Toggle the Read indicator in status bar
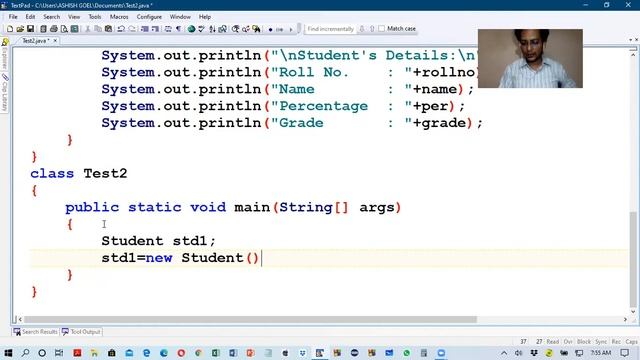The image size is (640, 360). tap(553, 342)
